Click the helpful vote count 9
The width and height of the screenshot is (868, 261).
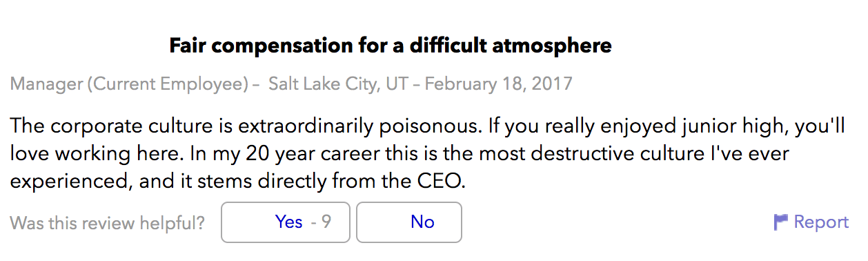click(326, 222)
